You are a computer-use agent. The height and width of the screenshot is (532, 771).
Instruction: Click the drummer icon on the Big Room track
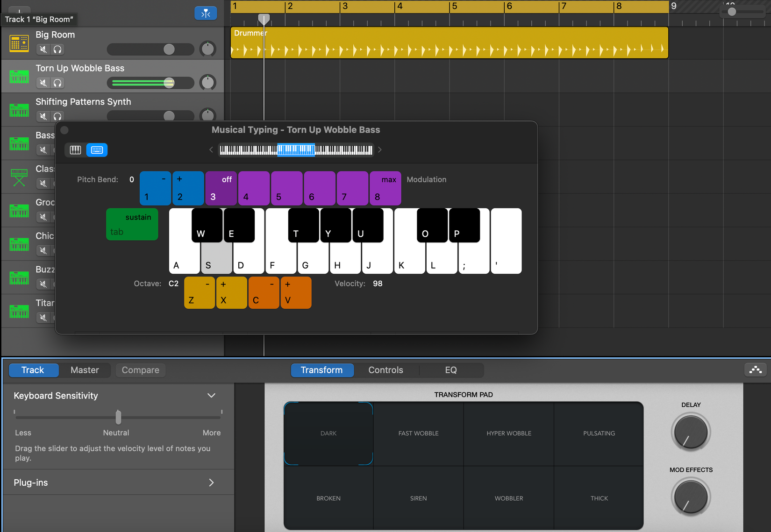pyautogui.click(x=19, y=43)
